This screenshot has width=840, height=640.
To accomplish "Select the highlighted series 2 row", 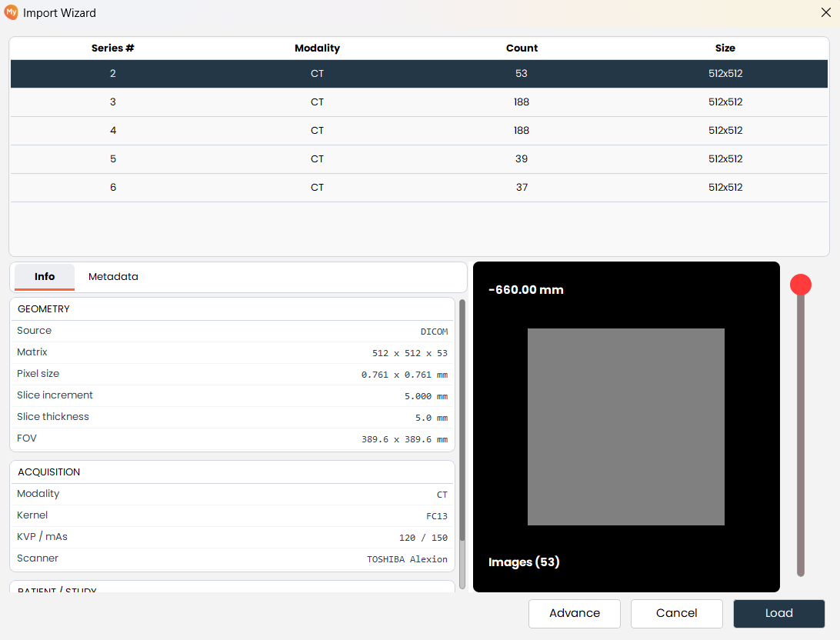I will click(x=419, y=73).
